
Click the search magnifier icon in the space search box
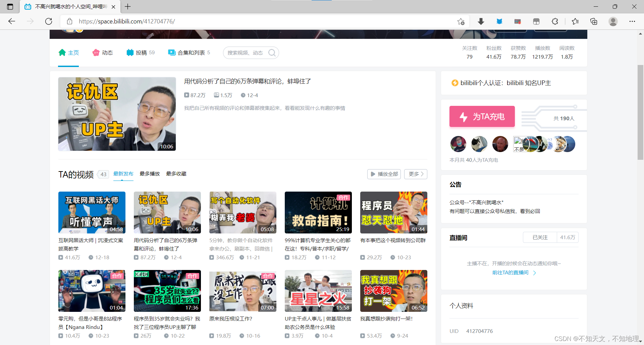pyautogui.click(x=272, y=53)
